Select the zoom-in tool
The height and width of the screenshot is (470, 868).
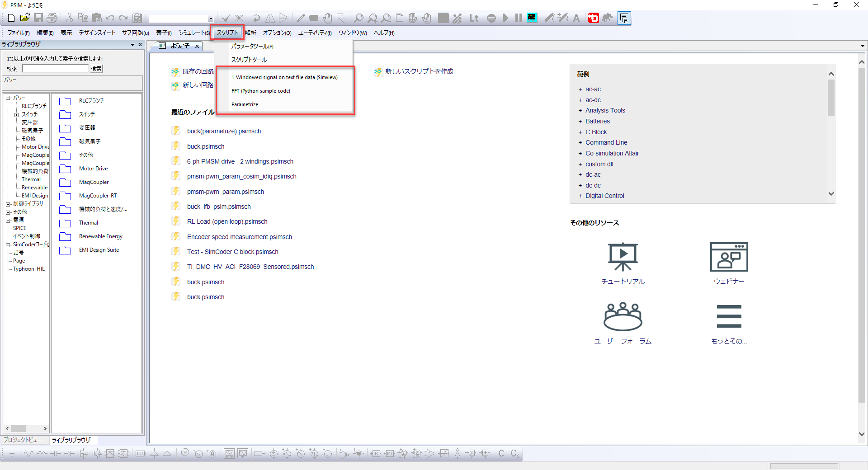[x=373, y=18]
